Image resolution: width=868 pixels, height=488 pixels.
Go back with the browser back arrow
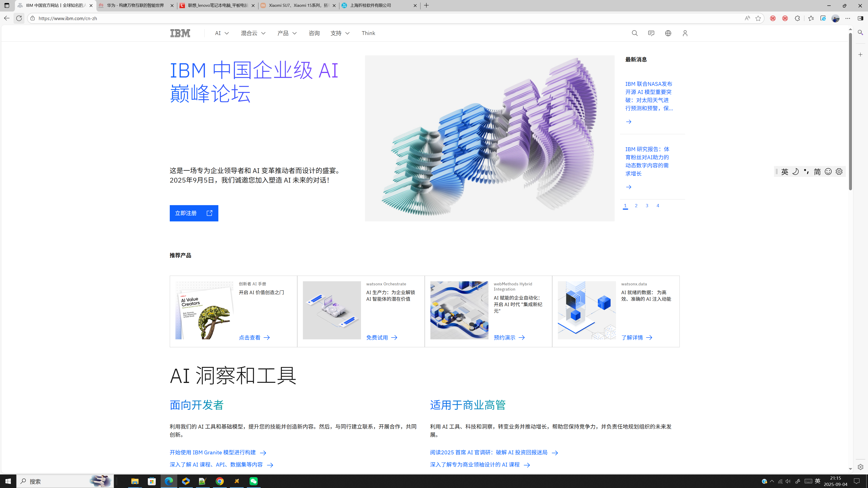click(6, 18)
